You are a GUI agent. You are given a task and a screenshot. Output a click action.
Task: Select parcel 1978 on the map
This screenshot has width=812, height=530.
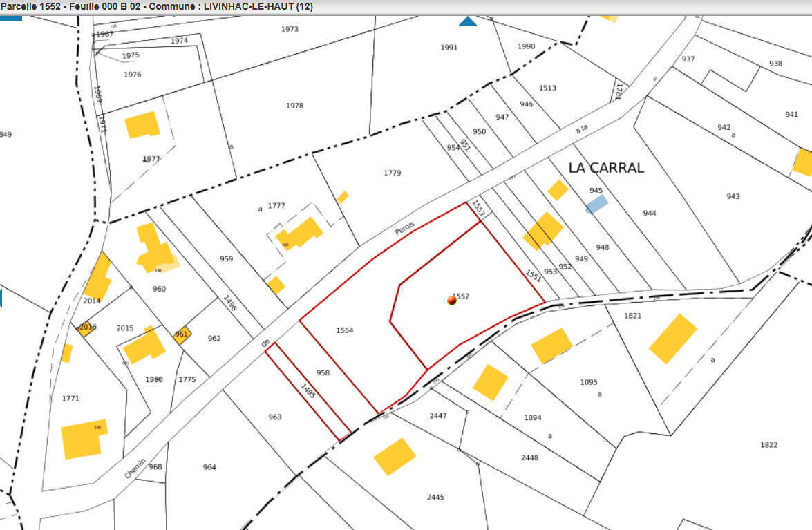tap(294, 106)
